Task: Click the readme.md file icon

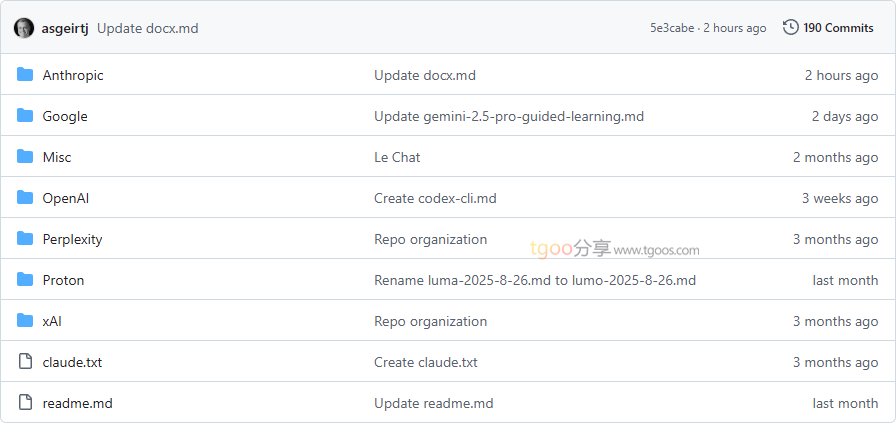Action: point(25,403)
